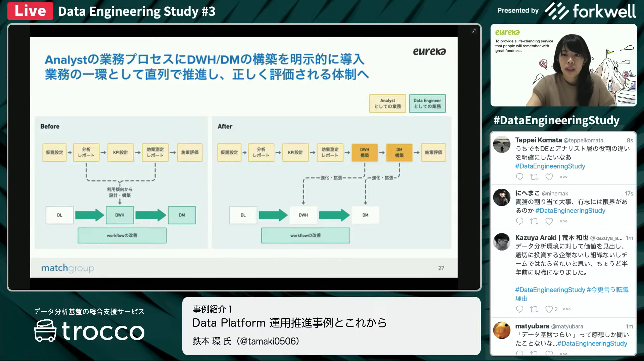Click the orange 'DWH 構築' box in After
The image size is (644, 361).
click(x=365, y=152)
